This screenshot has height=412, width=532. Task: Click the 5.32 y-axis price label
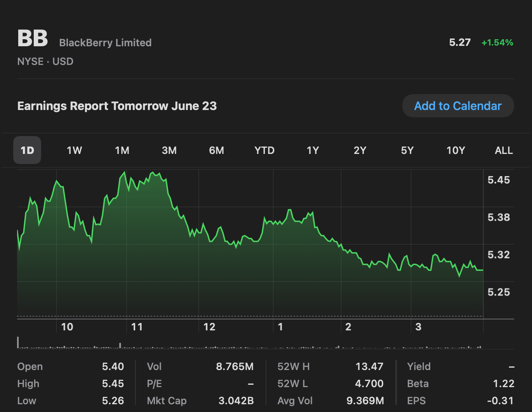(x=499, y=255)
